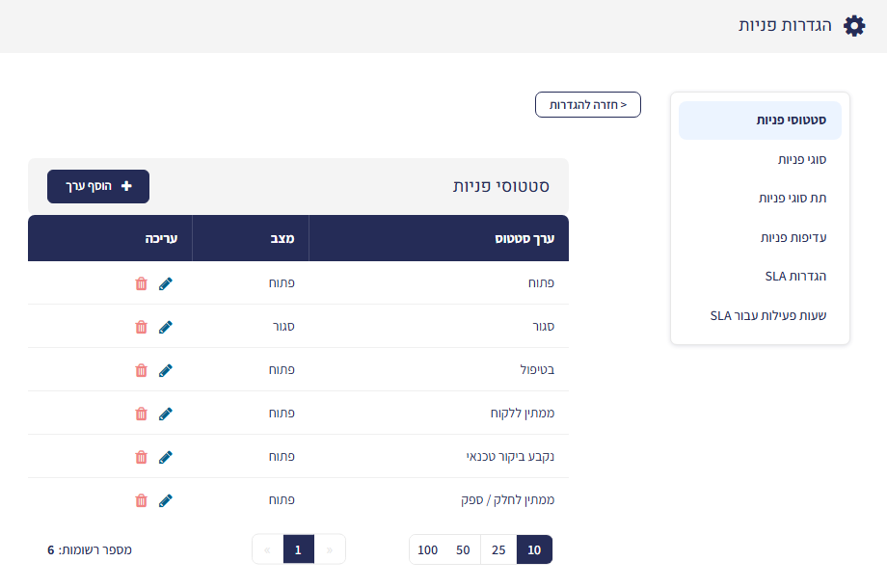
Task: Open סטטוסי פניות in side menu
Action: pyautogui.click(x=760, y=120)
